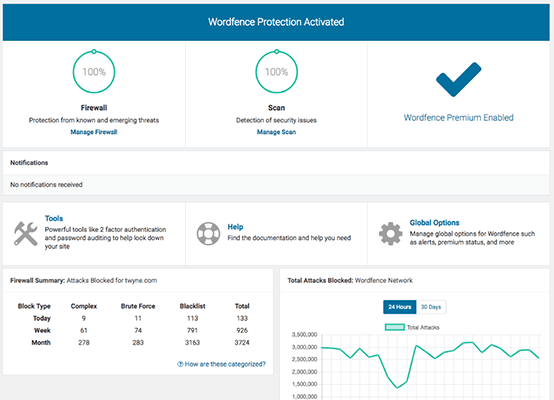
Task: Click the Scan 100% status circle
Action: 277,72
